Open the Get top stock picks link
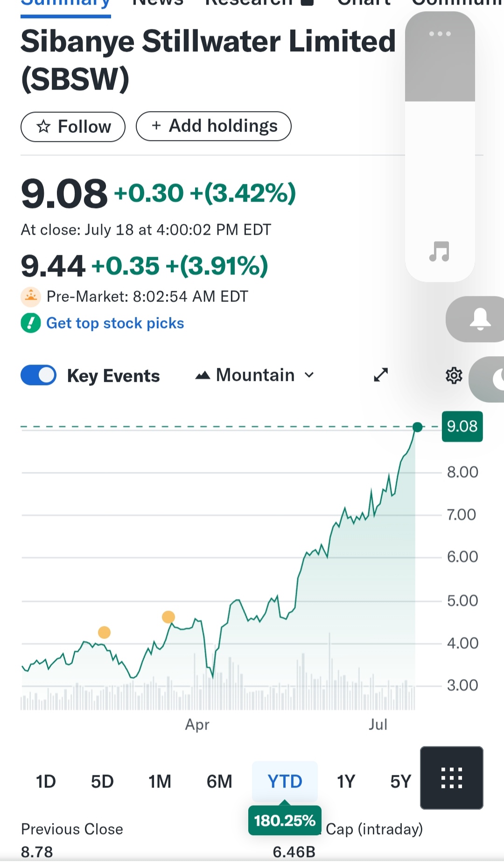This screenshot has width=504, height=866. click(x=115, y=323)
